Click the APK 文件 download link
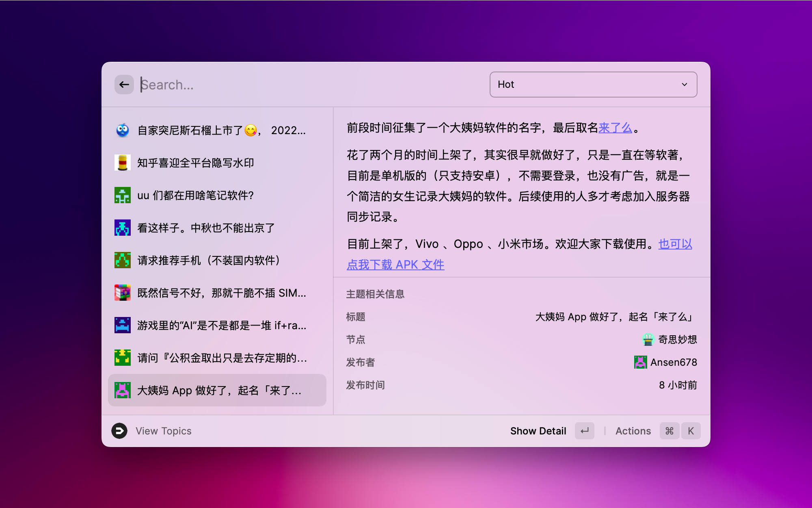The width and height of the screenshot is (812, 508). 396,264
